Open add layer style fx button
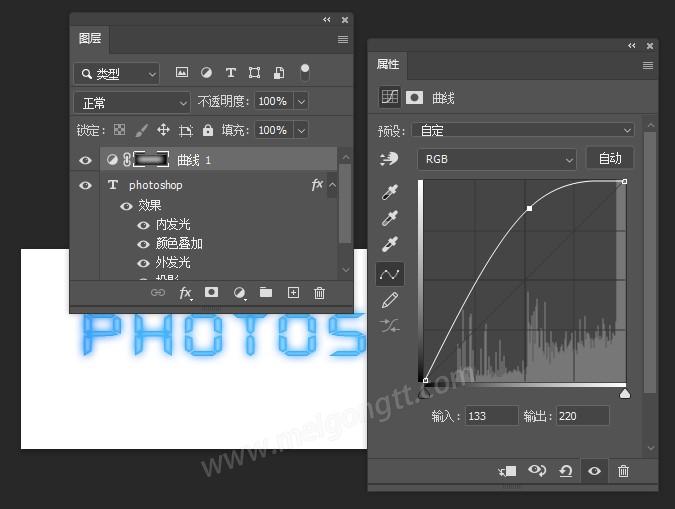675x509 pixels. pyautogui.click(x=186, y=293)
